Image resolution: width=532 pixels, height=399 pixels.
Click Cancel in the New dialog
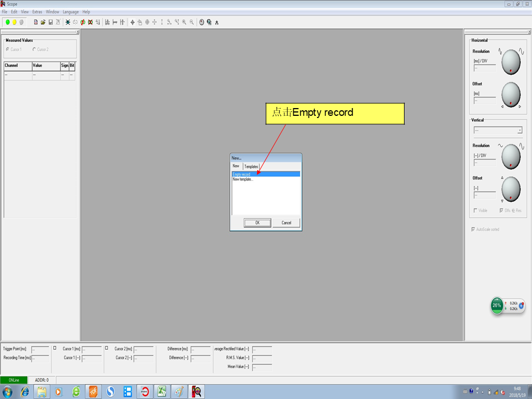point(286,223)
